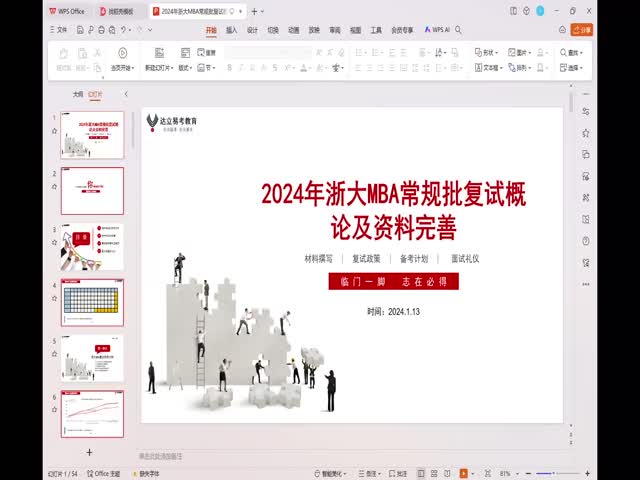Open the WPS Office home tab
The width and height of the screenshot is (640, 480).
tap(67, 11)
